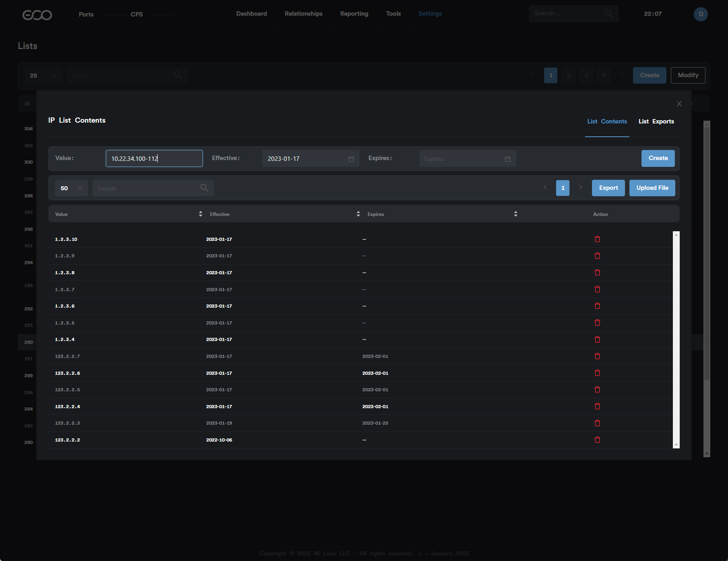Click the scroll down arrow of list contents
728x561 pixels.
pos(676,445)
